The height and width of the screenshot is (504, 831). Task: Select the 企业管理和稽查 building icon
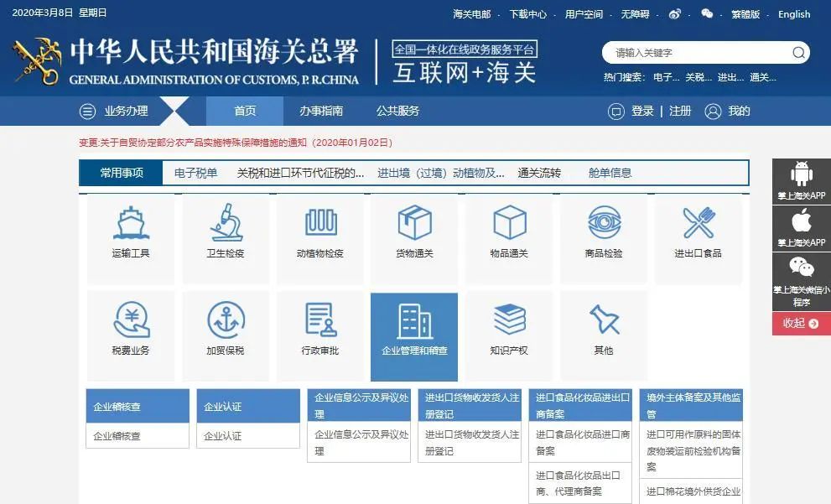point(414,321)
